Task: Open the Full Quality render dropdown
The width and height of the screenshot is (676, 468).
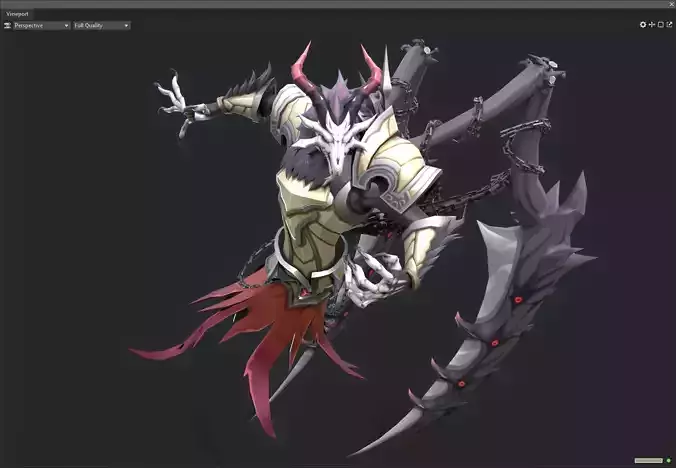Action: 102,25
